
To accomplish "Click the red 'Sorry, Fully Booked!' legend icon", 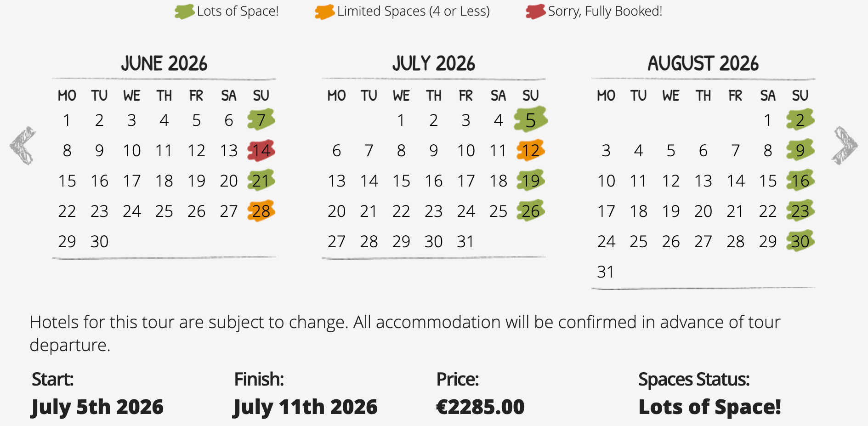I will pyautogui.click(x=534, y=11).
